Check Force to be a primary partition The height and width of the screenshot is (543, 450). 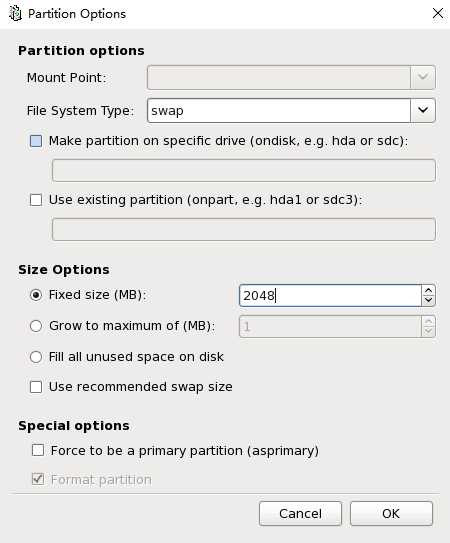pyautogui.click(x=38, y=451)
